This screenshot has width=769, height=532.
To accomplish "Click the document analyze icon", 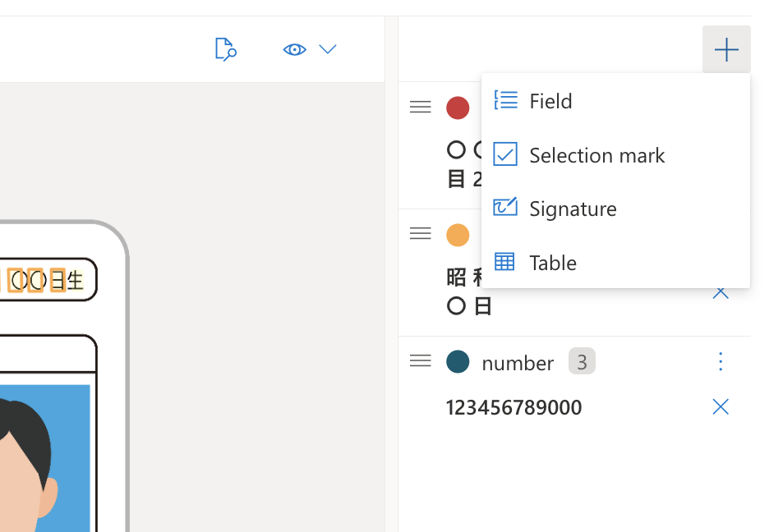I will click(x=226, y=49).
